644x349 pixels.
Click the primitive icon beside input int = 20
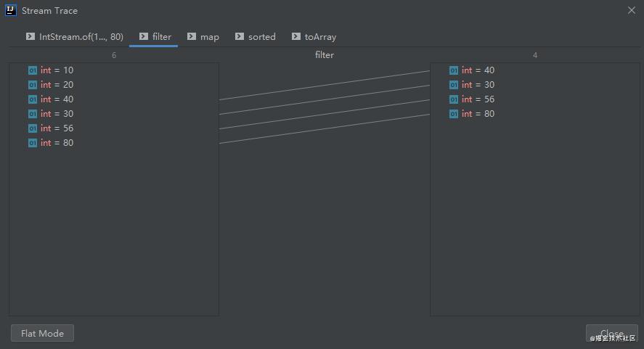click(33, 85)
